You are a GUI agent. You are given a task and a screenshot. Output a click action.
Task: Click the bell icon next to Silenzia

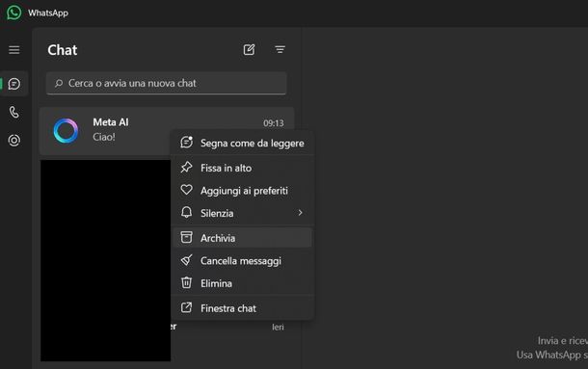[186, 212]
